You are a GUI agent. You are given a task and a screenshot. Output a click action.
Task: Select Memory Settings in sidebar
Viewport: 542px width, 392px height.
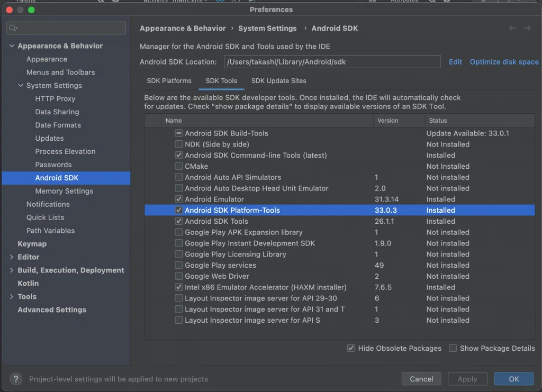point(64,191)
